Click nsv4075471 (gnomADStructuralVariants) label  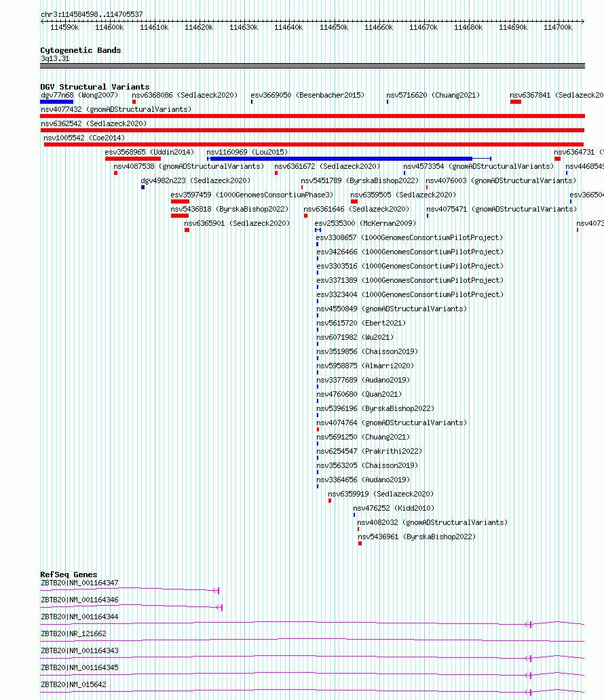pyautogui.click(x=502, y=210)
